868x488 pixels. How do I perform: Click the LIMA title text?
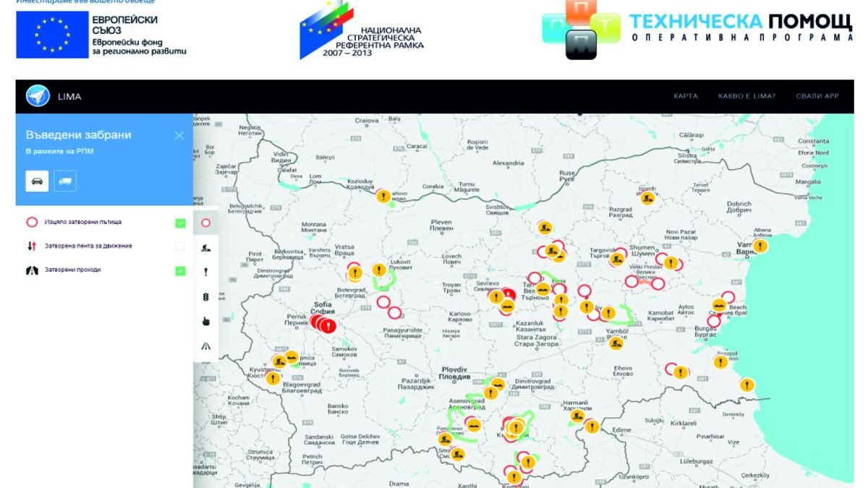pos(69,96)
